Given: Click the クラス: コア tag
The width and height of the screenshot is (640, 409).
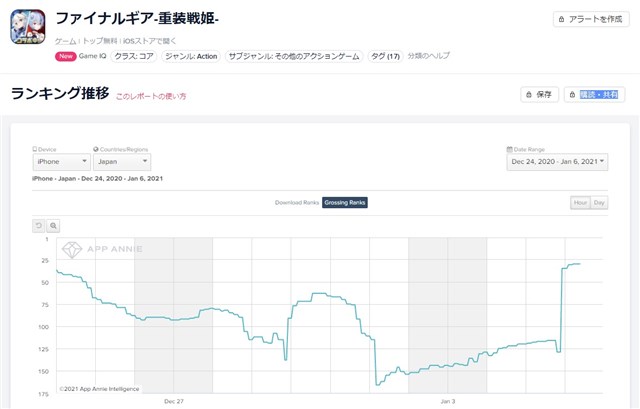Looking at the screenshot, I should [134, 56].
